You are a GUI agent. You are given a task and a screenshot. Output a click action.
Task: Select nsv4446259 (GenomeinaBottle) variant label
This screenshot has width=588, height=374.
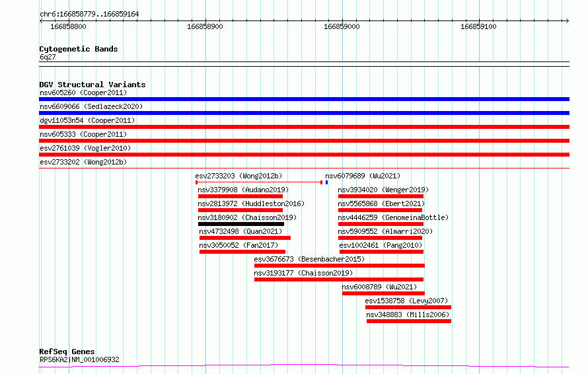(x=393, y=217)
